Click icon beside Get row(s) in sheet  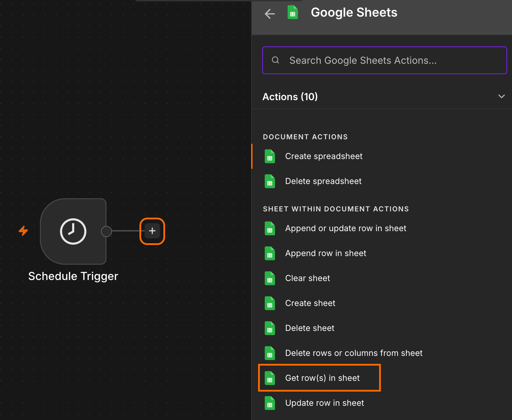click(270, 378)
